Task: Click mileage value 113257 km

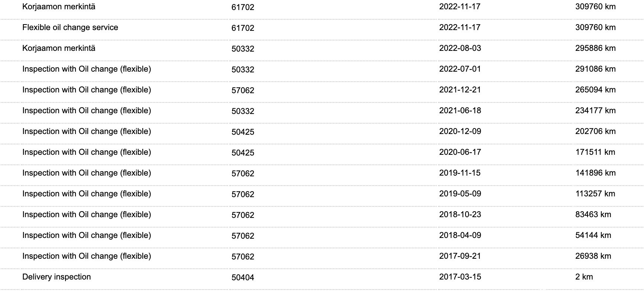Action: coord(595,194)
